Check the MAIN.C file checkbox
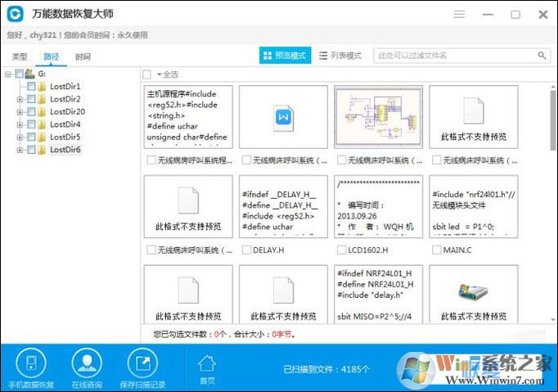Image resolution: width=558 pixels, height=392 pixels. coord(436,250)
